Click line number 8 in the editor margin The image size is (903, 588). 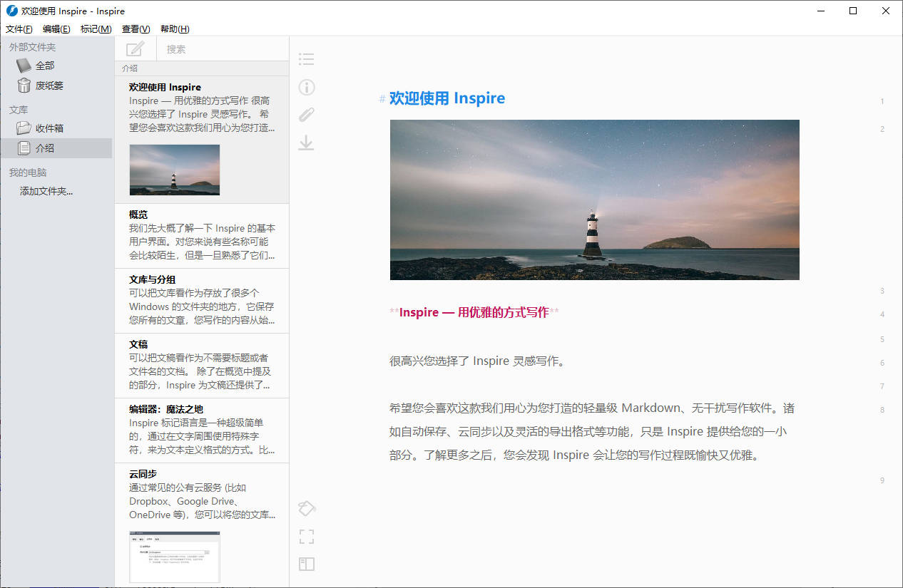[x=882, y=410]
